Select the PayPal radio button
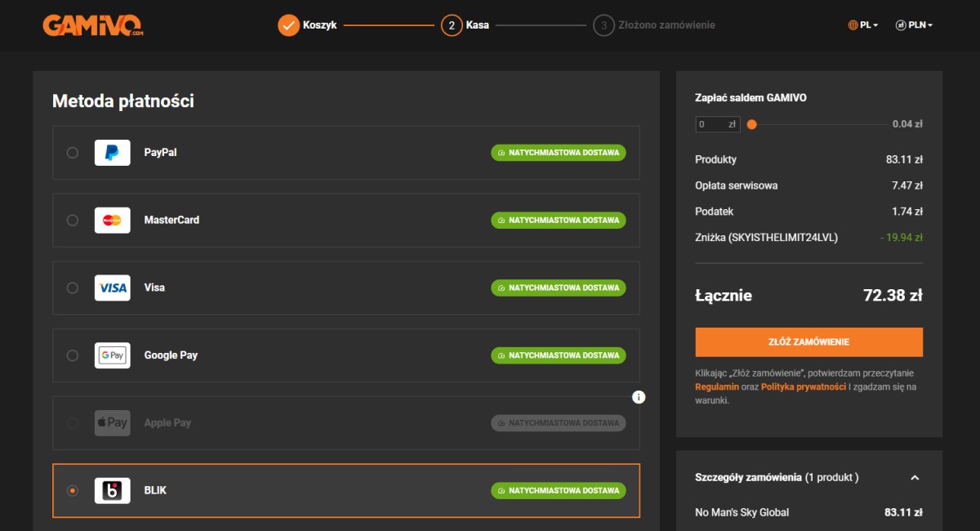Viewport: 980px width, 531px height. click(x=73, y=153)
